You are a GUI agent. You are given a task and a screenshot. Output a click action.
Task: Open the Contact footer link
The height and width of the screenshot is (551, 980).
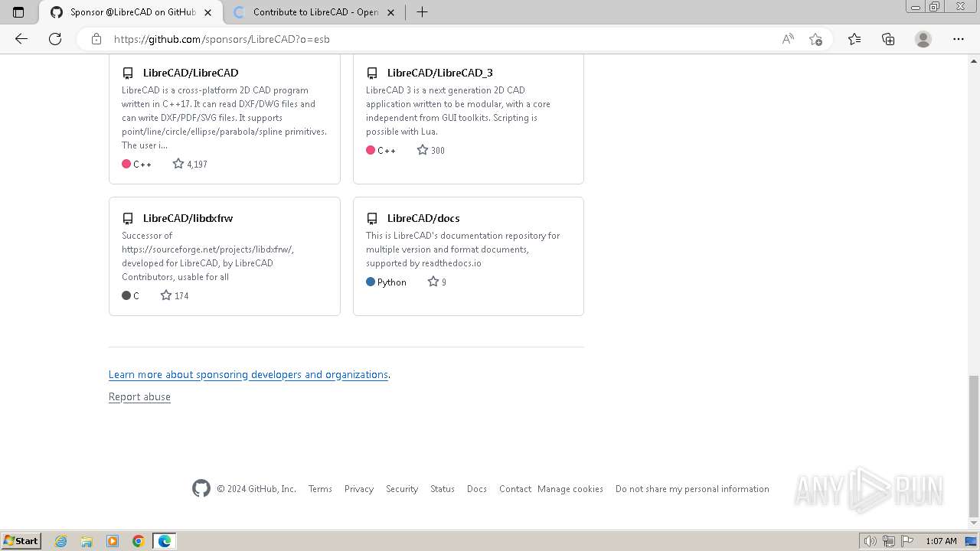pos(515,489)
